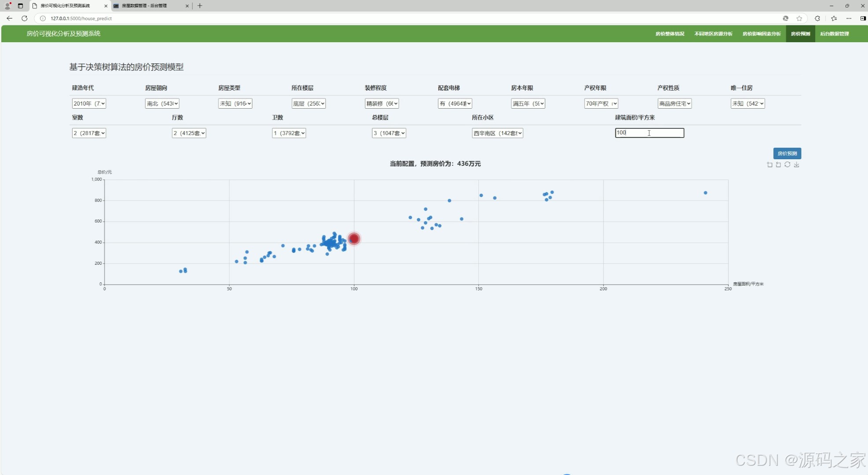Image resolution: width=868 pixels, height=475 pixels.
Task: Open 房价影响因素分析 nav item
Action: (761, 34)
